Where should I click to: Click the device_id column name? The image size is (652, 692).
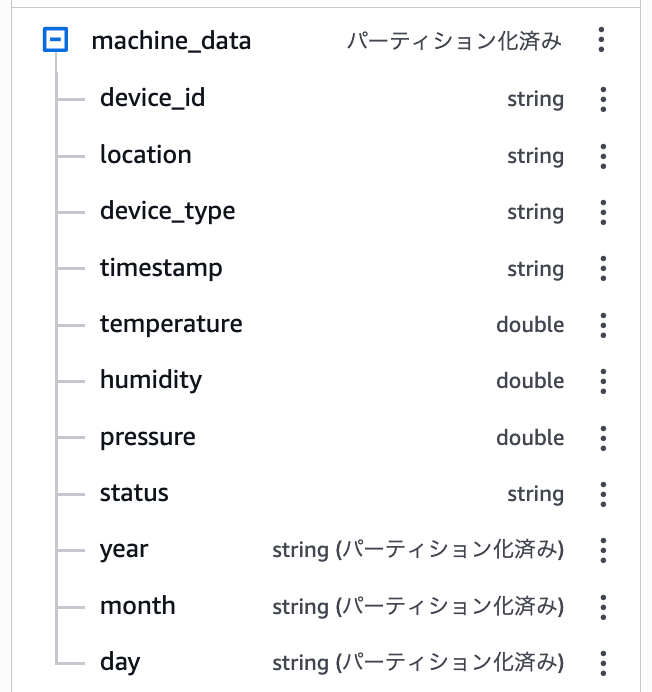[152, 98]
